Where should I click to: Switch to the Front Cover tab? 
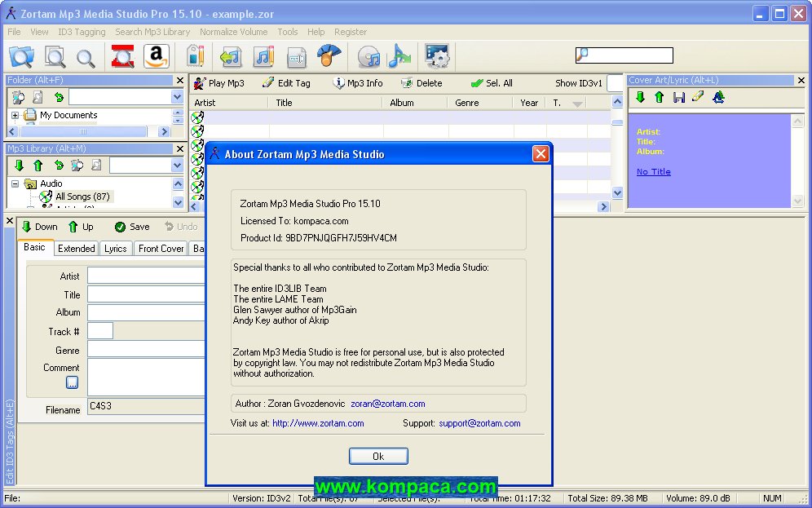(x=161, y=249)
